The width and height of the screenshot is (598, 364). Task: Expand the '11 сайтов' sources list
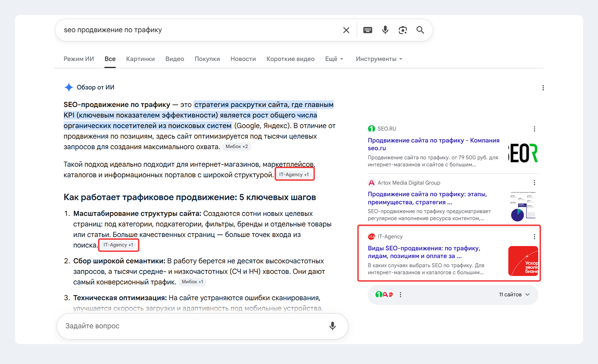(x=514, y=295)
